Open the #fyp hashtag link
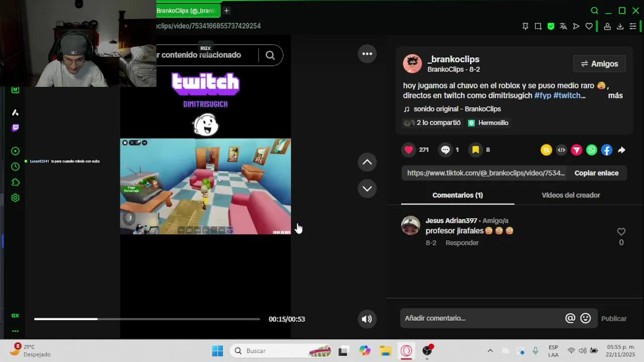The image size is (644, 362). [542, 96]
